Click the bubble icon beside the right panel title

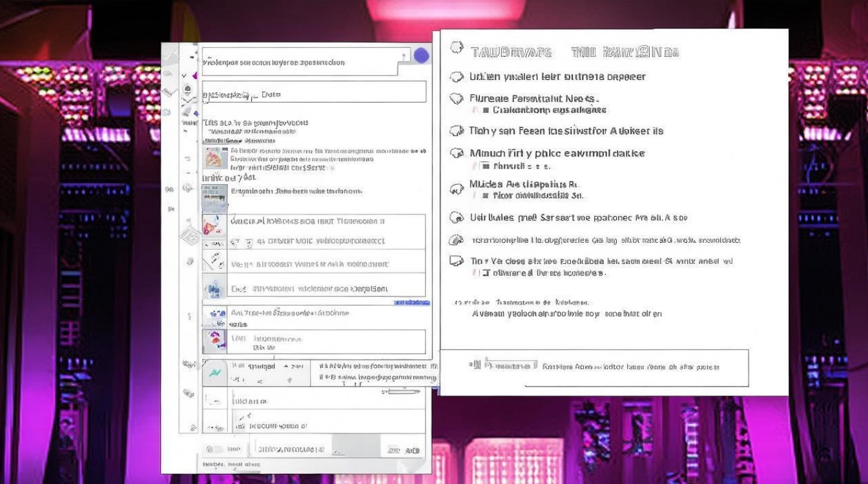click(x=457, y=48)
